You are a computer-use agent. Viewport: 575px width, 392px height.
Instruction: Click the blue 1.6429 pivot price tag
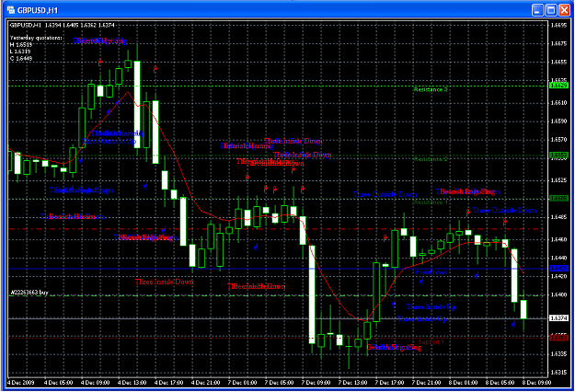click(558, 269)
